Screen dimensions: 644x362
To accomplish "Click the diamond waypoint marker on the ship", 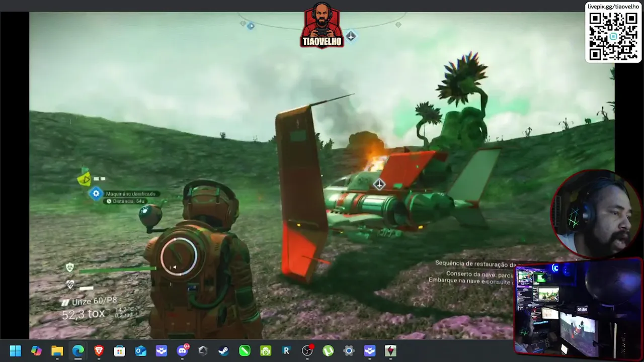I will click(379, 185).
